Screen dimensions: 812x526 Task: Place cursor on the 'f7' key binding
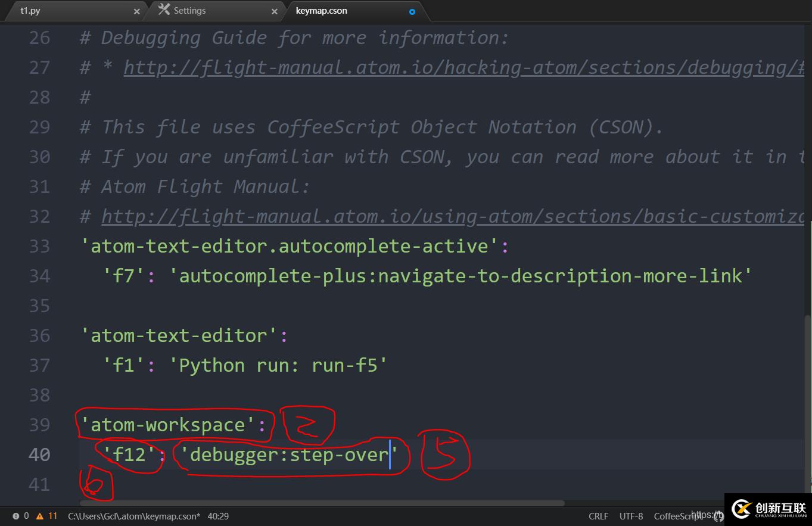pyautogui.click(x=124, y=276)
